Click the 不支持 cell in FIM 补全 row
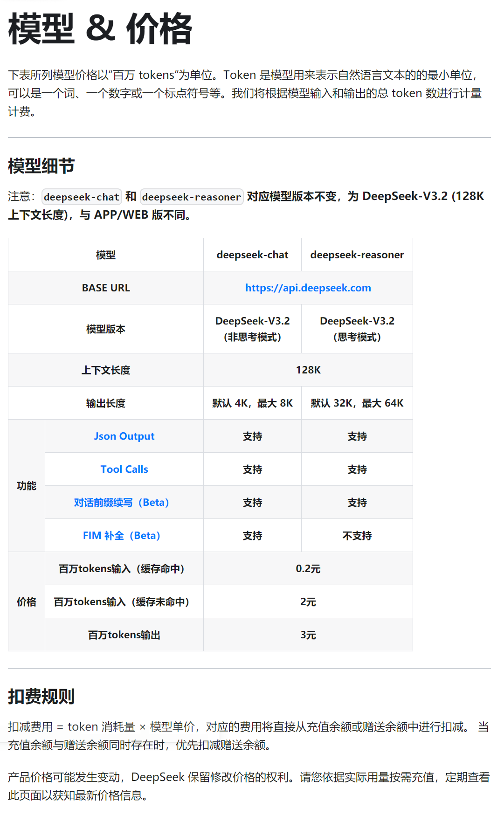The height and width of the screenshot is (822, 504). tap(357, 536)
